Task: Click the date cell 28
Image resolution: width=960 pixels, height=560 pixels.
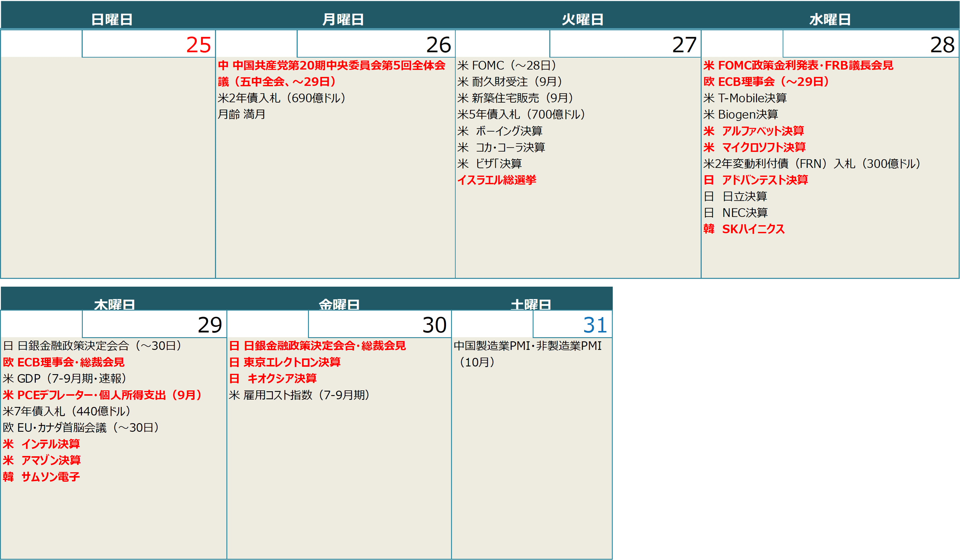Action: [x=870, y=44]
